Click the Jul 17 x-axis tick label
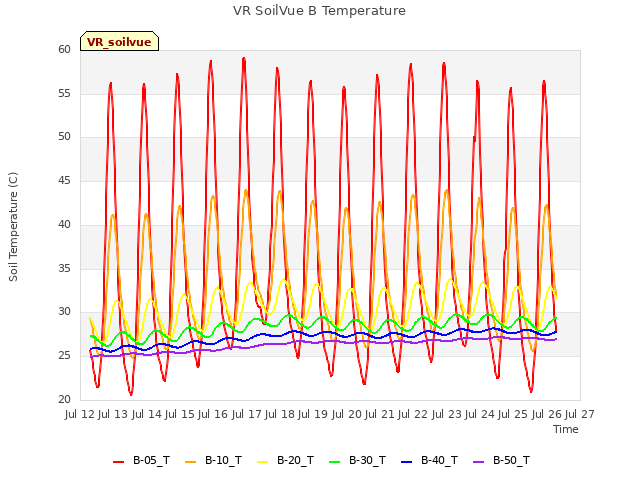Image resolution: width=640 pixels, height=480 pixels. [x=247, y=414]
